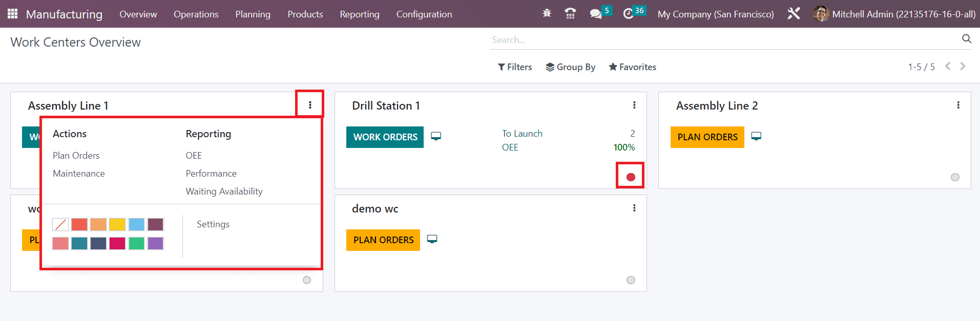The image size is (980, 321).
Task: Toggle the red status dot on Drill Station 1
Action: coord(631,177)
